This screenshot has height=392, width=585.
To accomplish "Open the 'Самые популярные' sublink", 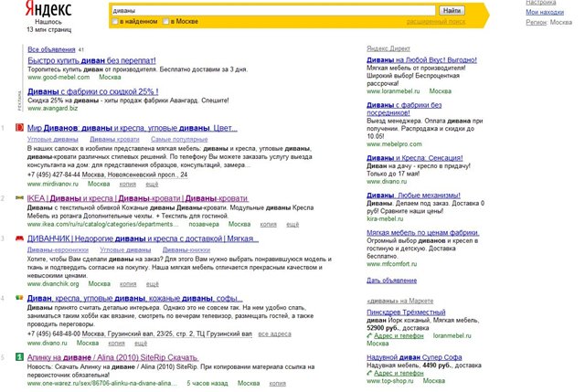I will pos(179,139).
